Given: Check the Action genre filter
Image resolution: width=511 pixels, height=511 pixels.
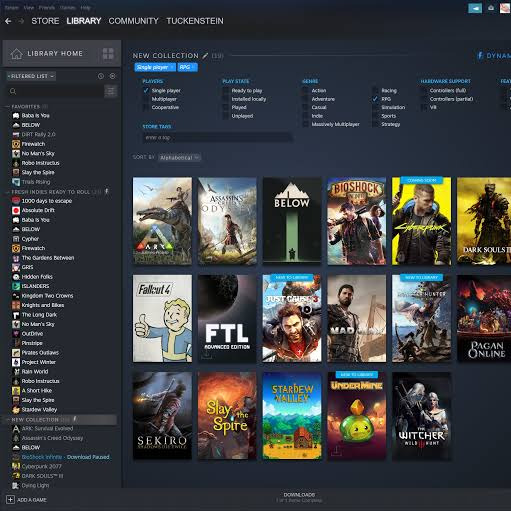Looking at the screenshot, I should (x=305, y=90).
